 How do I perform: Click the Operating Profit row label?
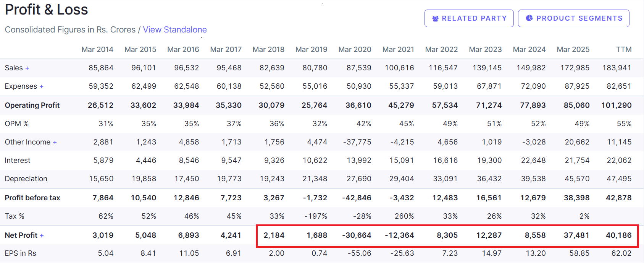(x=32, y=106)
